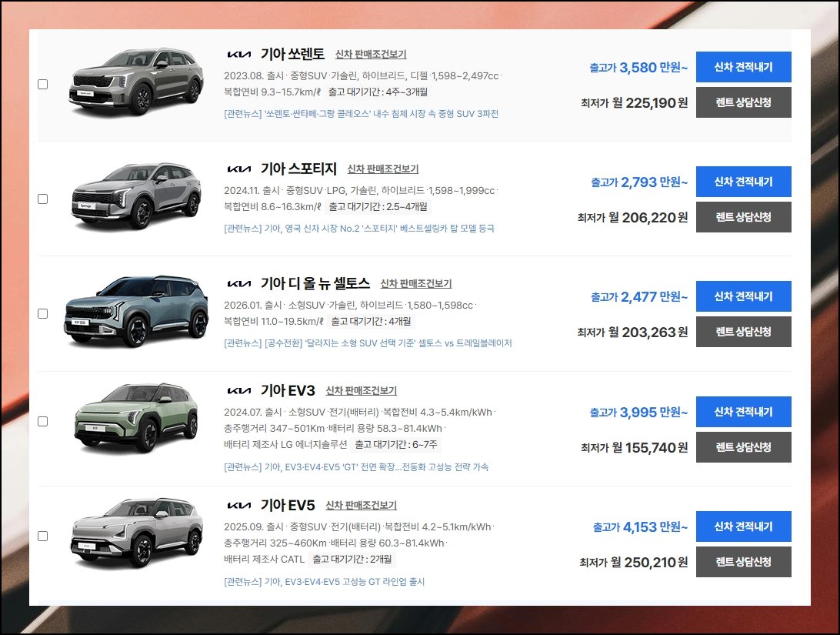The image size is (840, 635).
Task: Click 신차 견적내기 button for 쏘렌토
Action: click(x=744, y=67)
